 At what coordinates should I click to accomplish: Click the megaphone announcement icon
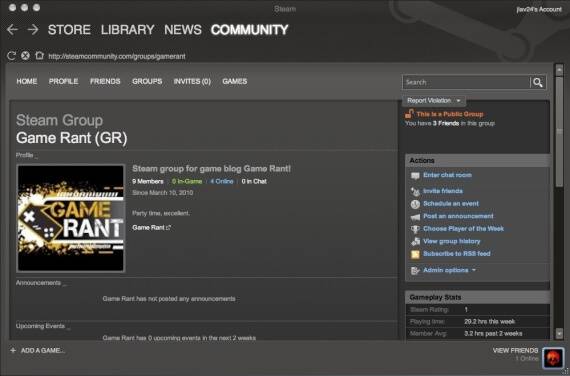click(415, 217)
